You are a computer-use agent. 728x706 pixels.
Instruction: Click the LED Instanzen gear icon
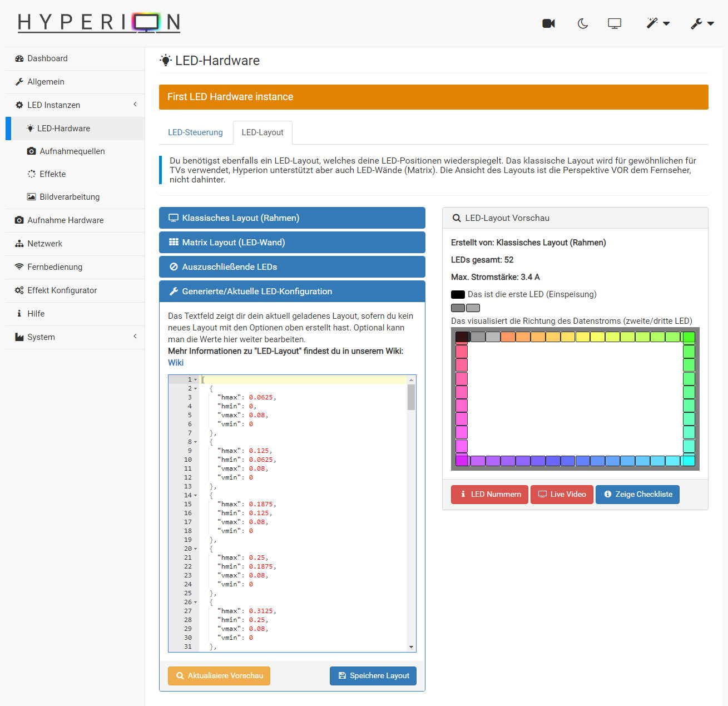pos(19,105)
